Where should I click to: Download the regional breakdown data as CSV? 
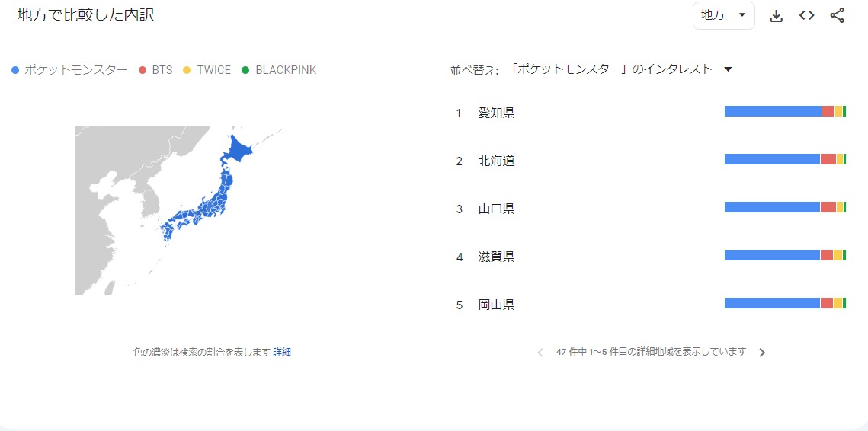(776, 16)
